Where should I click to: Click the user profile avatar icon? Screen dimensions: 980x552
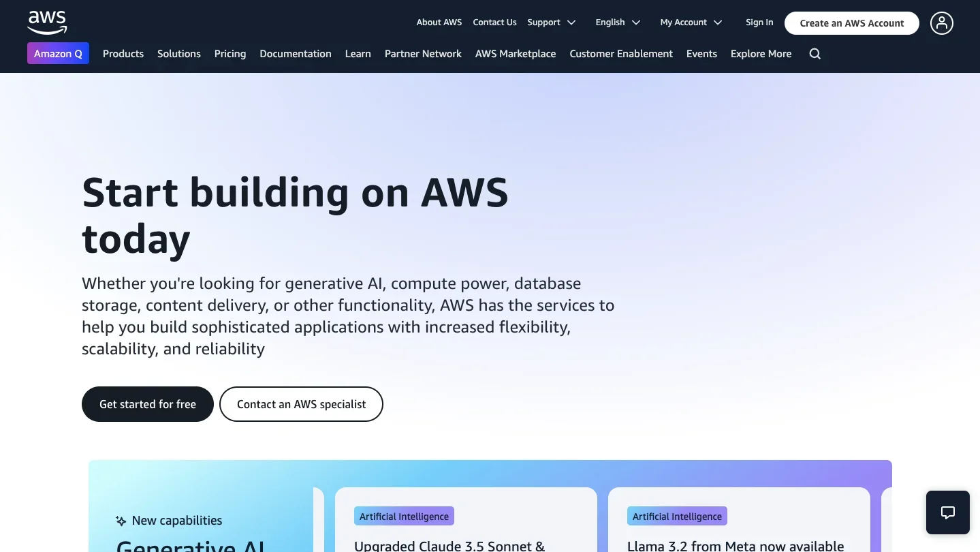coord(941,23)
